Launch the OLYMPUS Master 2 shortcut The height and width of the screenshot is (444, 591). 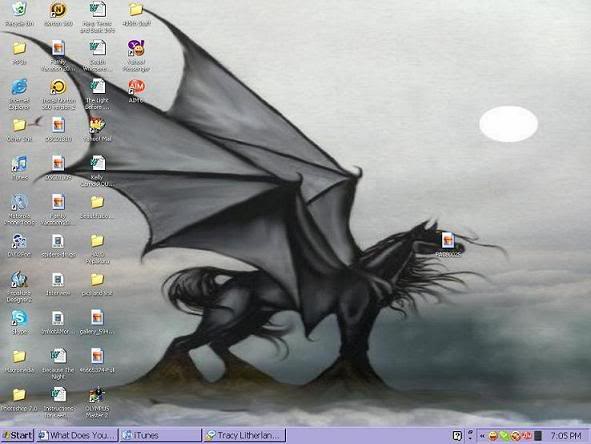[x=97, y=403]
